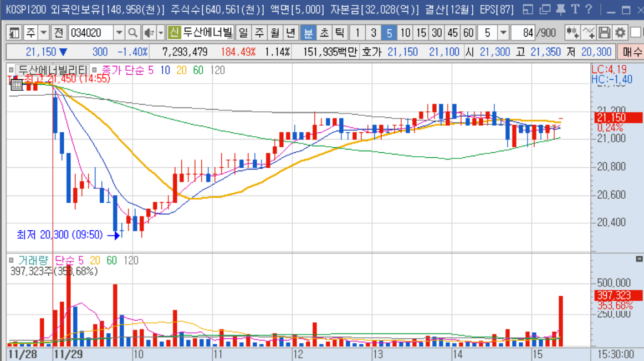The image size is (644, 361).
Task: Select the 주 weekly period tab
Action: [x=259, y=33]
